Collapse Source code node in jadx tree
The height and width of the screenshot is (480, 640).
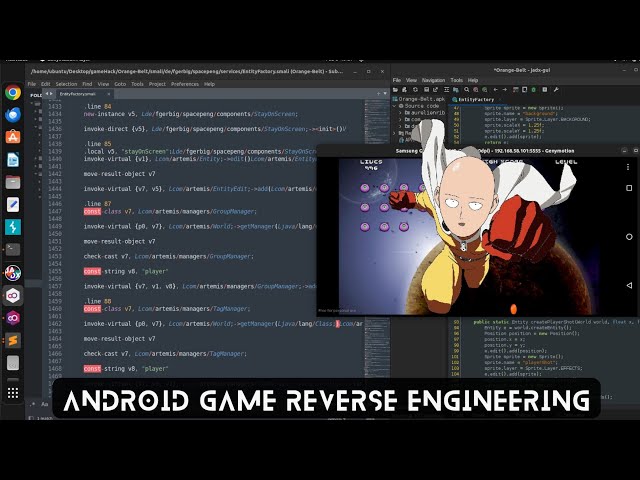pos(395,106)
